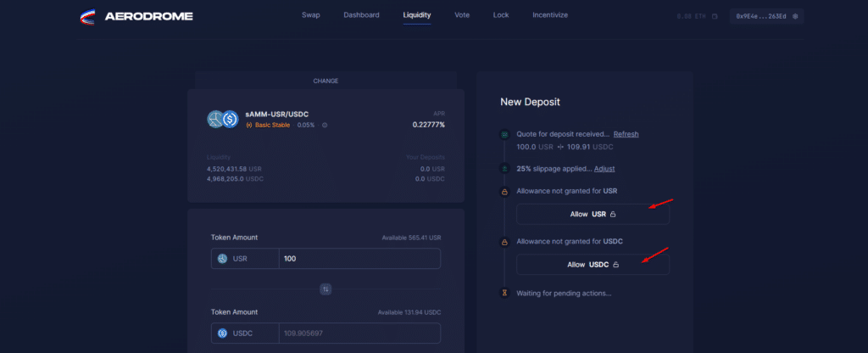Click the swap-order arrows between token fields

coord(325,289)
